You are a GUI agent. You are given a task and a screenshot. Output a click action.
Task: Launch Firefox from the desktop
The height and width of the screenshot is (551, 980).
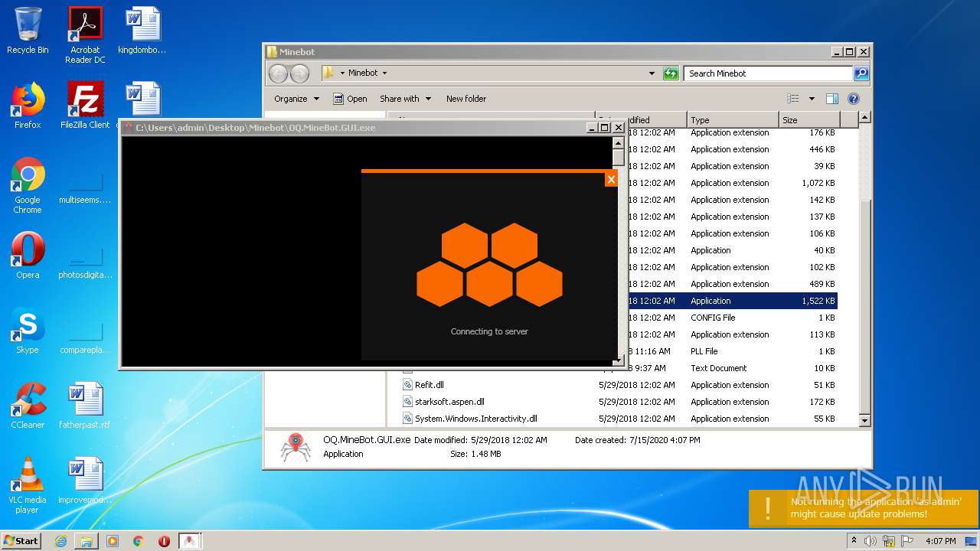coord(28,106)
